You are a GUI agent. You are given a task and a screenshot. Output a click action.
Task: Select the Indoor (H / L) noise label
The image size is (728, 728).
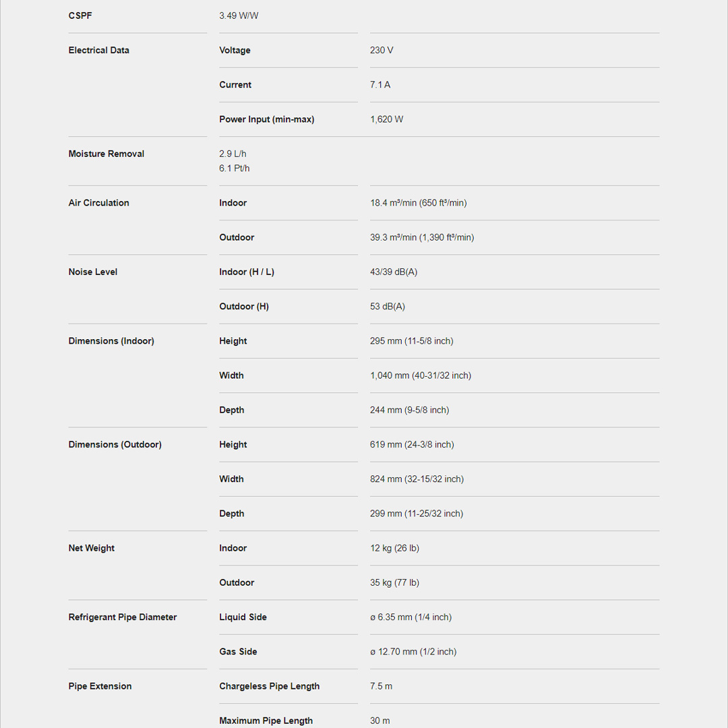[x=246, y=272]
